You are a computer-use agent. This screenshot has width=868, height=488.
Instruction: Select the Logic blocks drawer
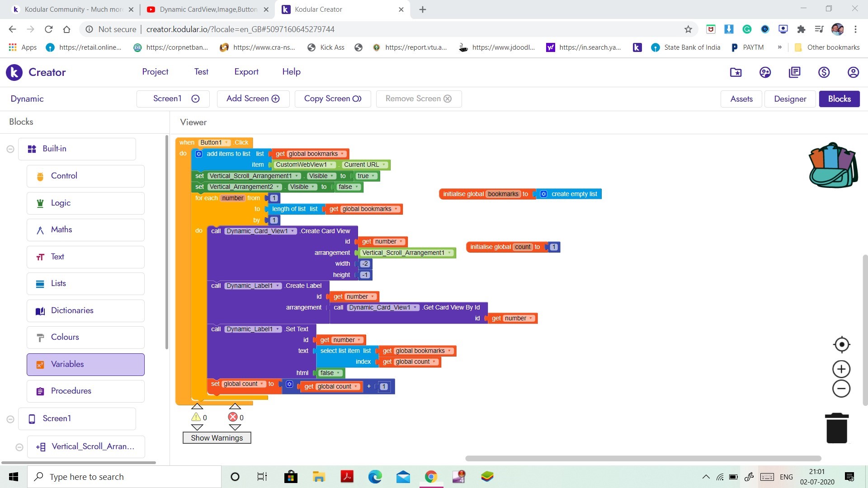[85, 203]
